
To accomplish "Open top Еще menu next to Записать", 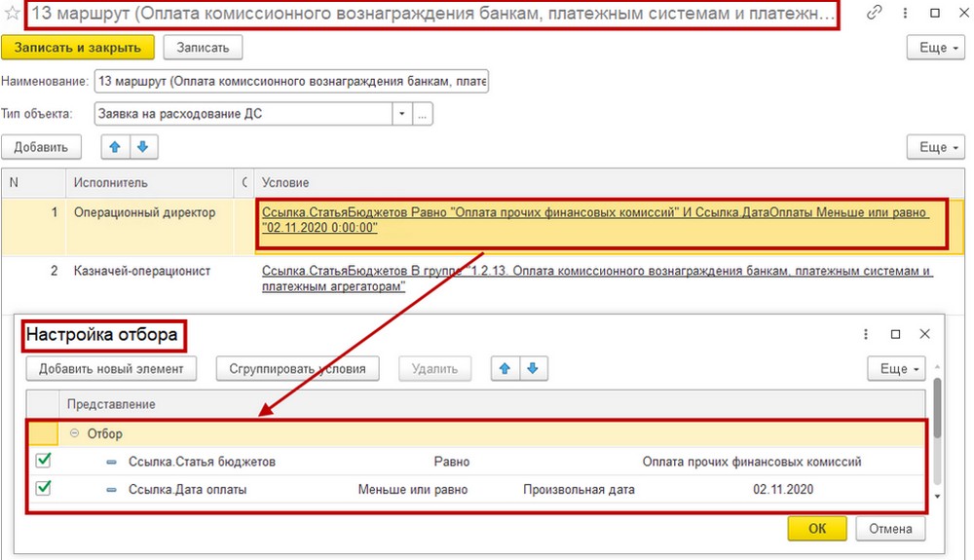I will [x=936, y=48].
